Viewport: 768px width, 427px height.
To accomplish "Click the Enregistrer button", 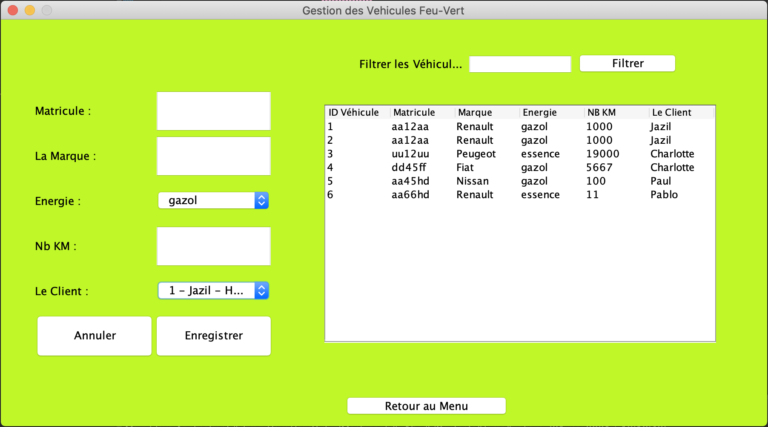I will (x=213, y=336).
